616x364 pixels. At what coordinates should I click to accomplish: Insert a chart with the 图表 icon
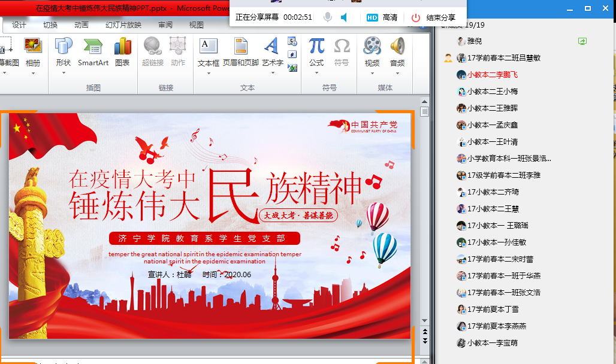click(122, 47)
